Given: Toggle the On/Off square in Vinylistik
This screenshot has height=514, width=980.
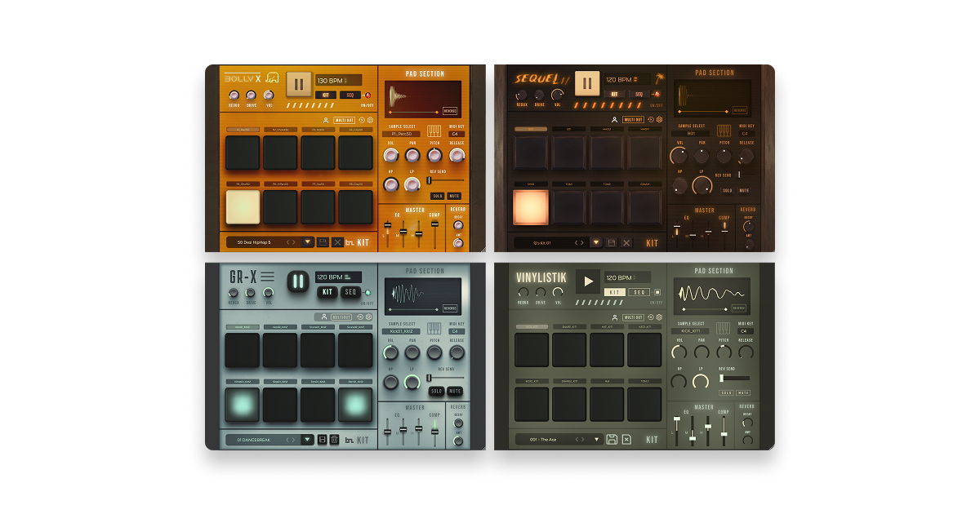Looking at the screenshot, I should (657, 292).
